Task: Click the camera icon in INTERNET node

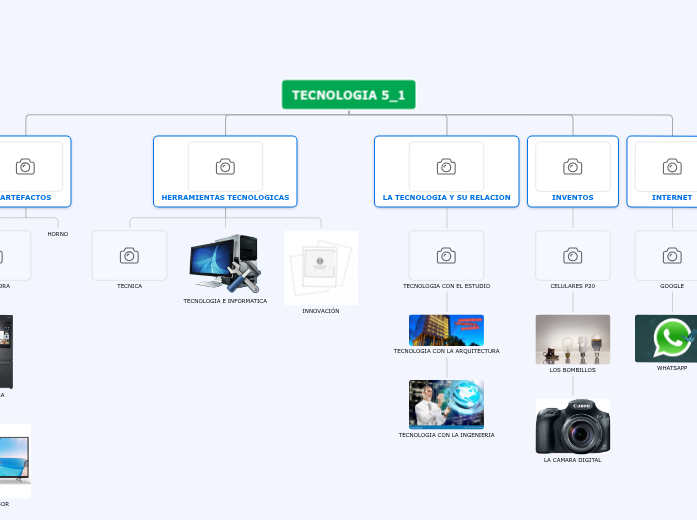Action: (672, 166)
